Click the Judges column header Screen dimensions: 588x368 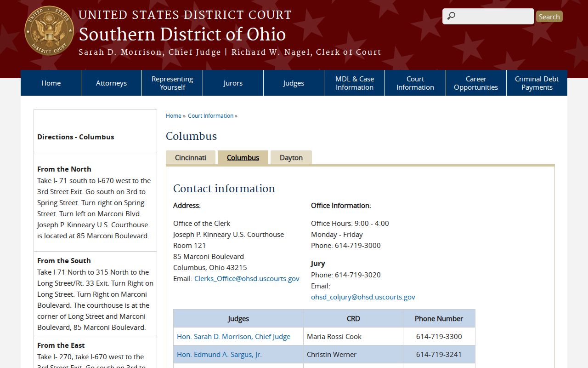tap(238, 318)
